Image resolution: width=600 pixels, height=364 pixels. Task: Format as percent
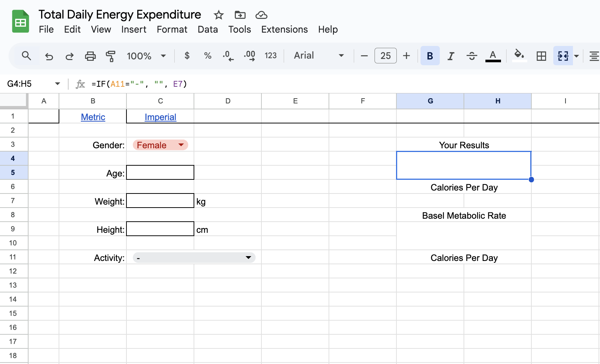(x=208, y=56)
